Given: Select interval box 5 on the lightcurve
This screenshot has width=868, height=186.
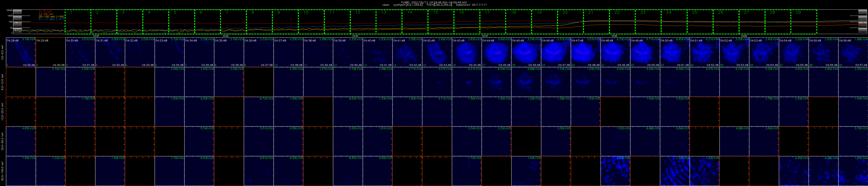Looking at the screenshot, I should pos(182,22).
